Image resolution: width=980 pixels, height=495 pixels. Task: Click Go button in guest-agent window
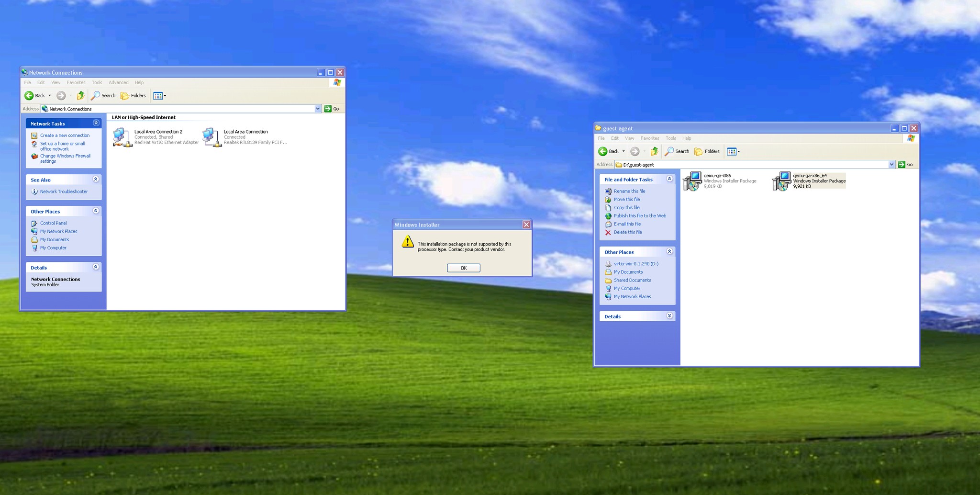(905, 164)
